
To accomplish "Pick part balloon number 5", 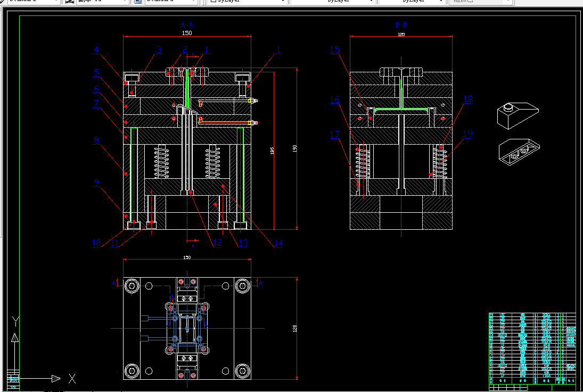I will point(96,72).
